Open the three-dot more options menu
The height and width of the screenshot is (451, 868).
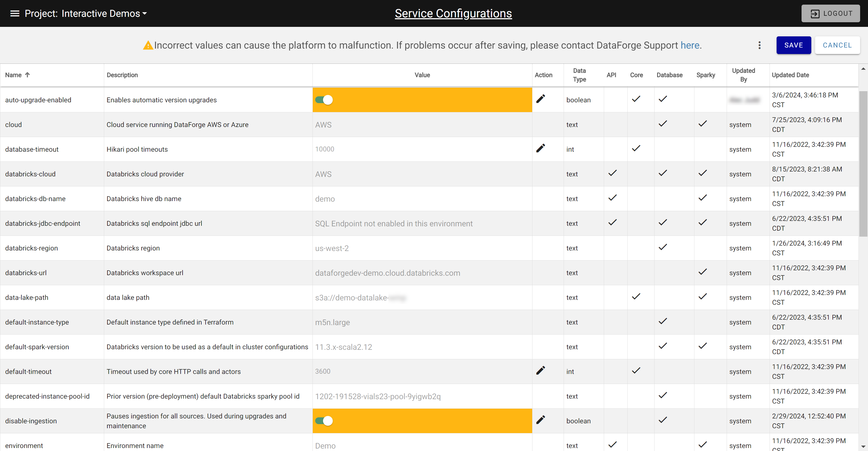tap(759, 45)
